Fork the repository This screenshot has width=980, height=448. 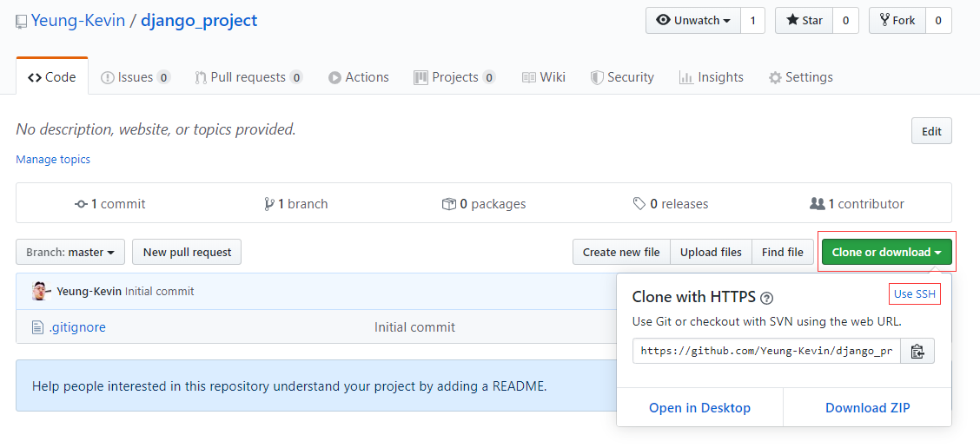pyautogui.click(x=897, y=21)
